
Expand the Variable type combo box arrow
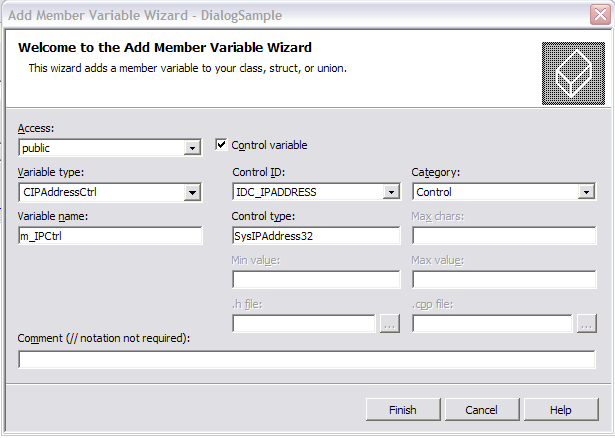tap(192, 193)
